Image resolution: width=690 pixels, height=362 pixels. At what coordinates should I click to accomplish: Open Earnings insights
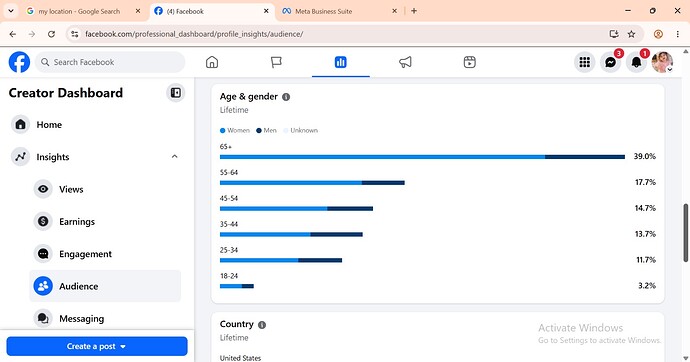click(105, 221)
